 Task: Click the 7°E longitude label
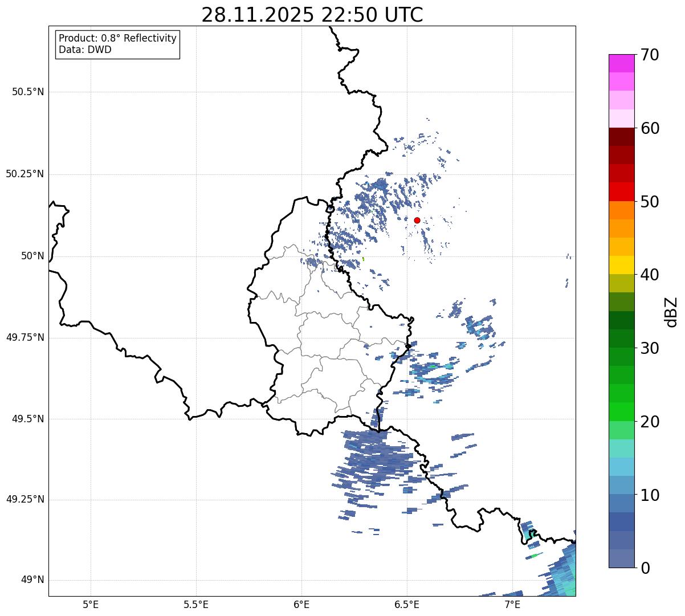pos(512,605)
